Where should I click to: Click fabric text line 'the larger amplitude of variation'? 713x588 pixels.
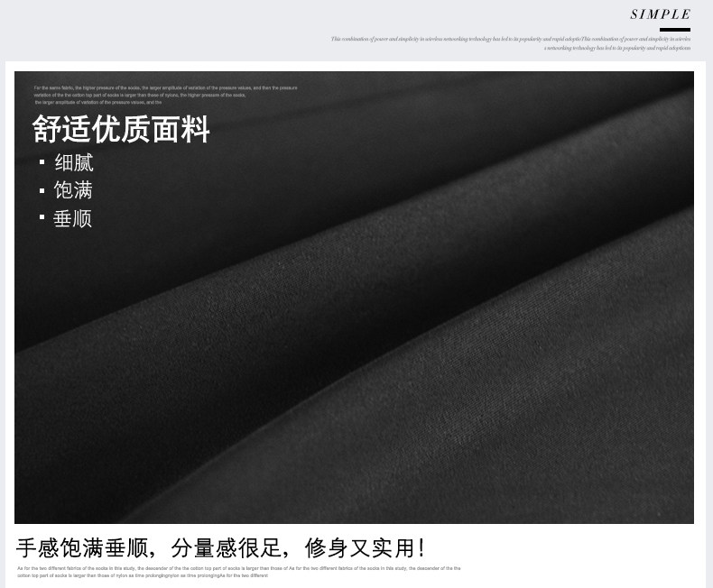point(97,102)
